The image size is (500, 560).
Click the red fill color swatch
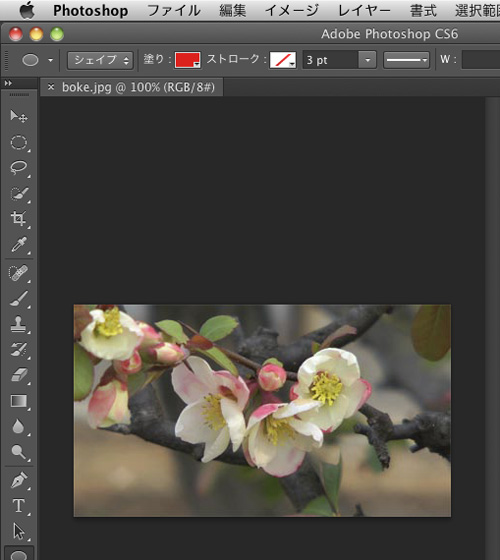[188, 60]
